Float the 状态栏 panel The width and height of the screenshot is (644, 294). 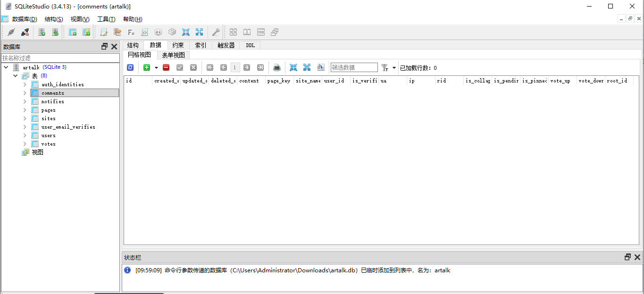(627, 257)
